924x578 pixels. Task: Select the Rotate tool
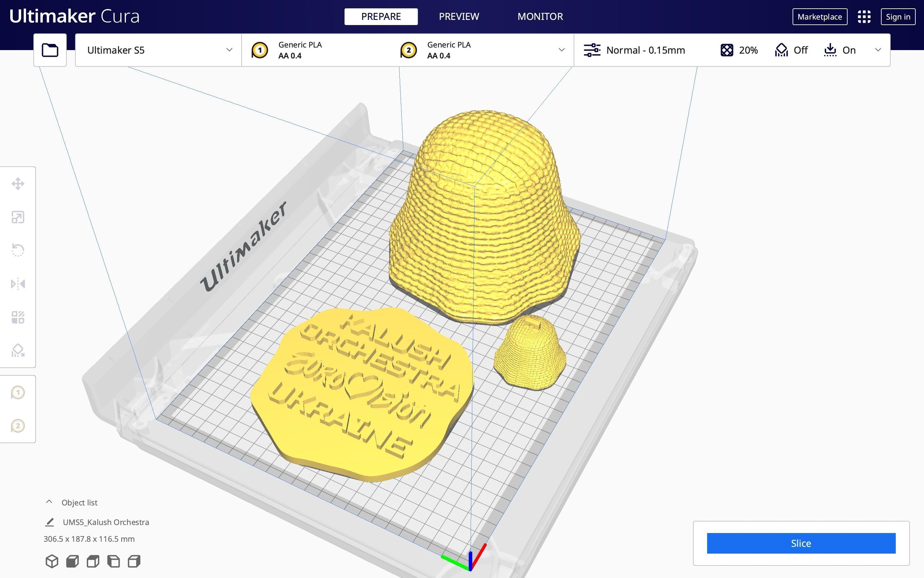click(18, 250)
